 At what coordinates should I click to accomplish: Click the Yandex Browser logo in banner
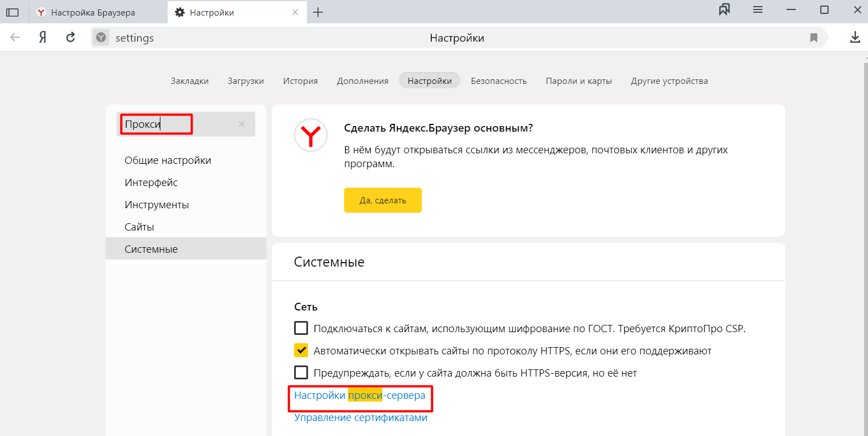pyautogui.click(x=311, y=135)
